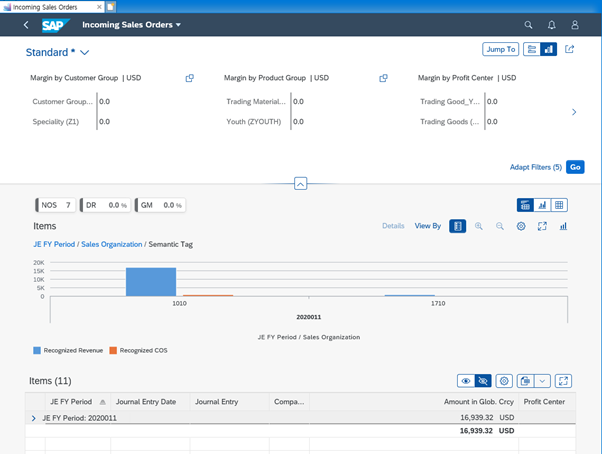This screenshot has width=602, height=454.
Task: Show next visual filters with right arrow
Action: [574, 112]
